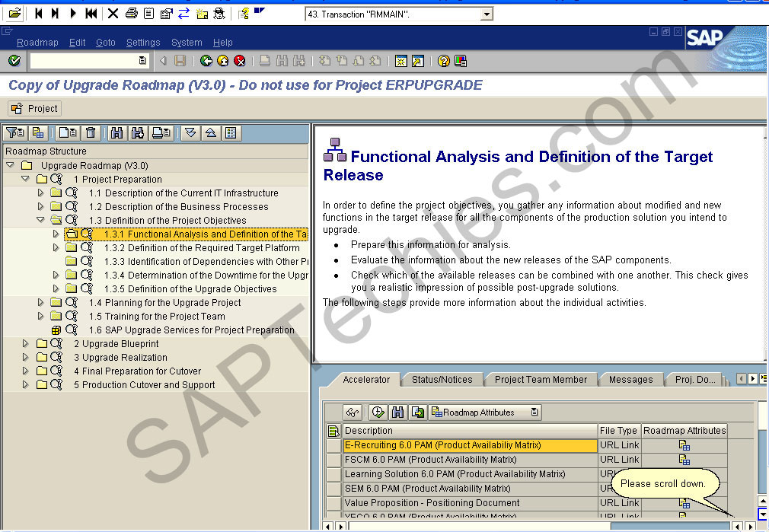Click the filter funnel icon in the roadmap tree toolbar
Image resolution: width=769 pixels, height=532 pixels.
click(14, 132)
